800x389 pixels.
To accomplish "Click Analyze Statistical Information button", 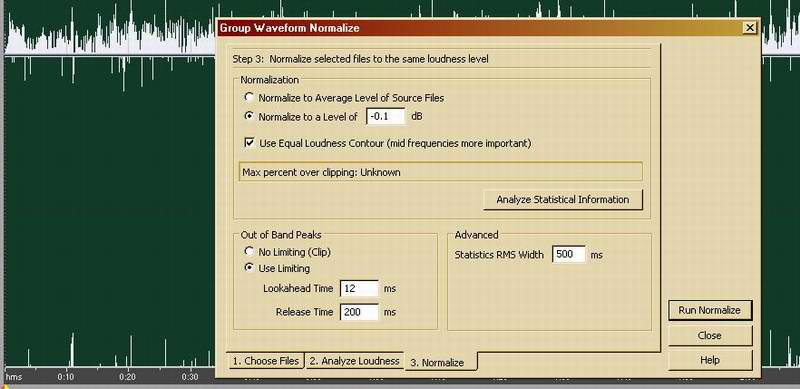I will (x=563, y=200).
